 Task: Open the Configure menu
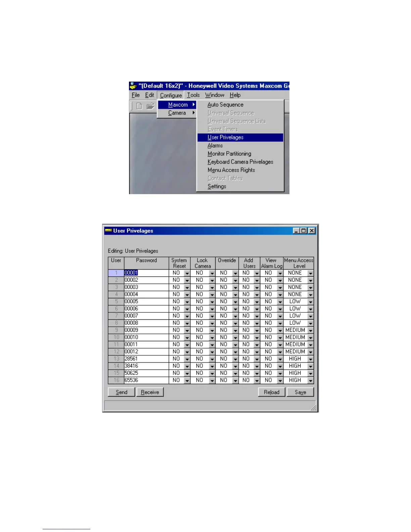click(171, 95)
